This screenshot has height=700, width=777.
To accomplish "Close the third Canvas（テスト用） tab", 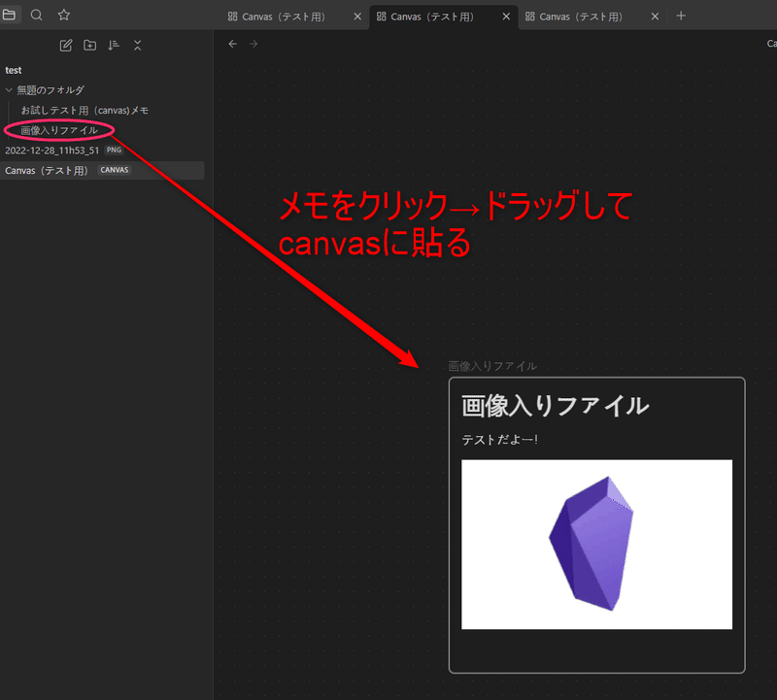I will (655, 17).
